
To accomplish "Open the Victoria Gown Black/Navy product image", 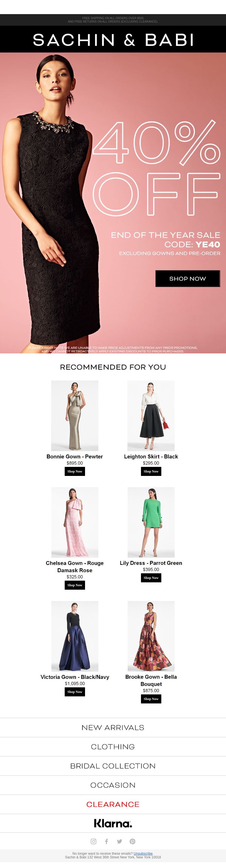I will click(x=75, y=636).
